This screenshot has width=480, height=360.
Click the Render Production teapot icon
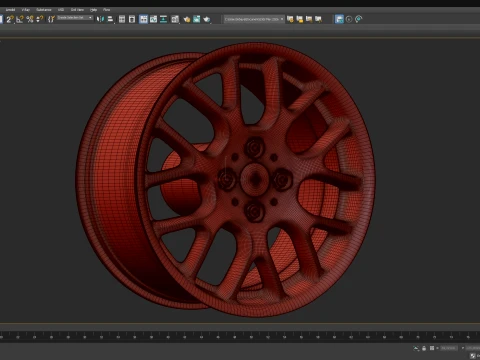click(207, 19)
